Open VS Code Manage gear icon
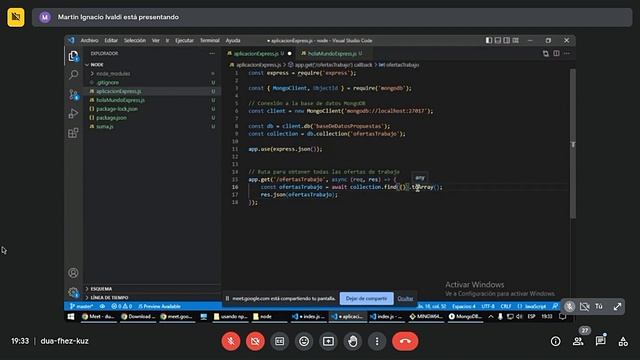The width and height of the screenshot is (640, 360). (73, 292)
